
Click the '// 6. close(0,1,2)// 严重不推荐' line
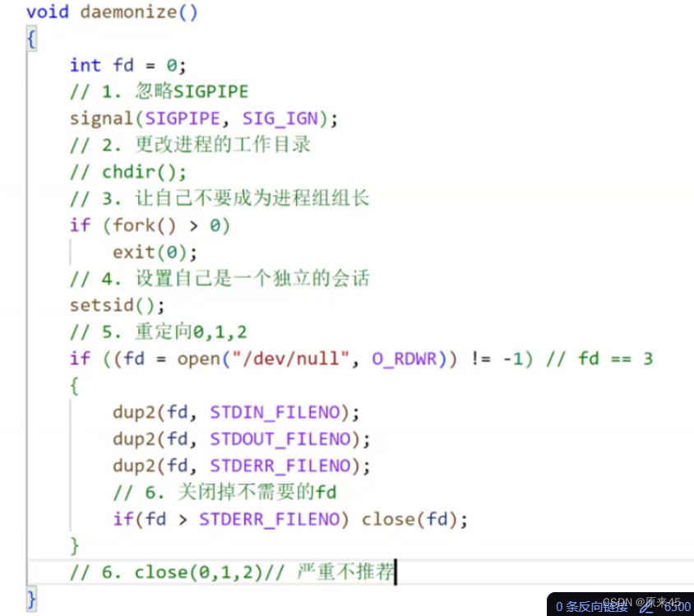(x=232, y=572)
